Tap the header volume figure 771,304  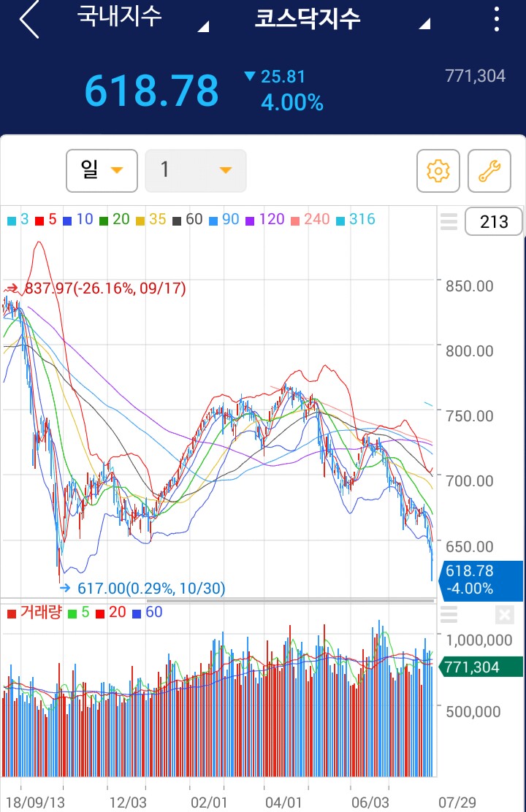pyautogui.click(x=475, y=76)
